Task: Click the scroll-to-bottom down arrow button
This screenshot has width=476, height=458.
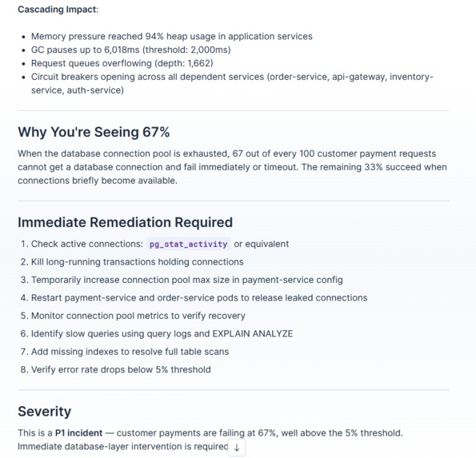Action: [x=237, y=448]
